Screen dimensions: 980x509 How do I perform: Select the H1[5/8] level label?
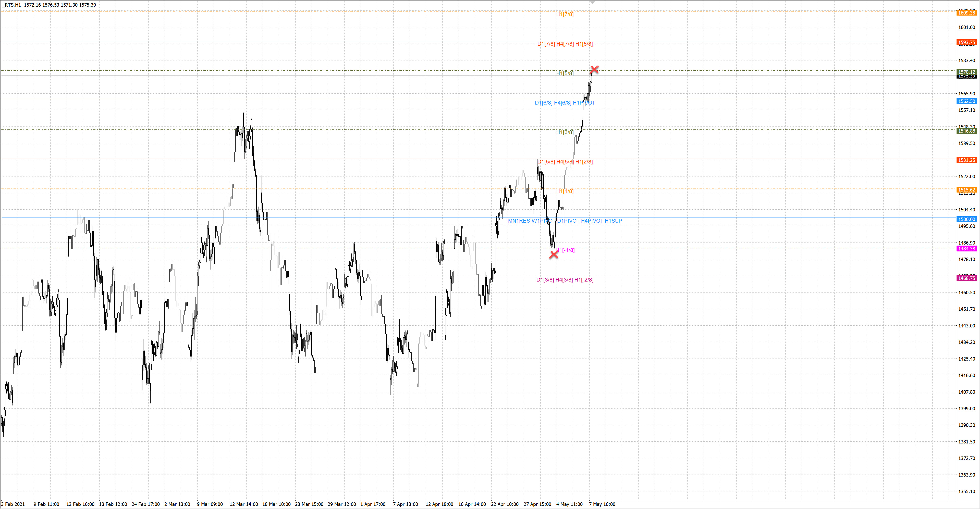(x=565, y=73)
